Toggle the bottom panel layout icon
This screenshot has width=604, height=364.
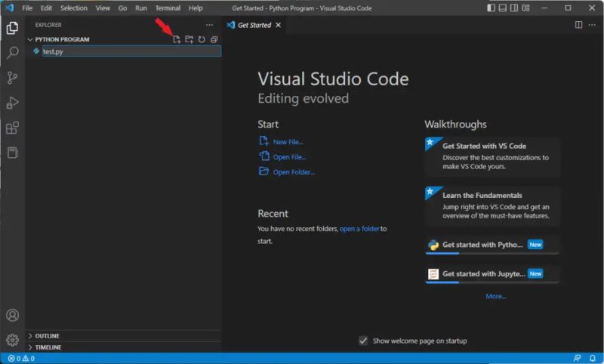coord(503,8)
